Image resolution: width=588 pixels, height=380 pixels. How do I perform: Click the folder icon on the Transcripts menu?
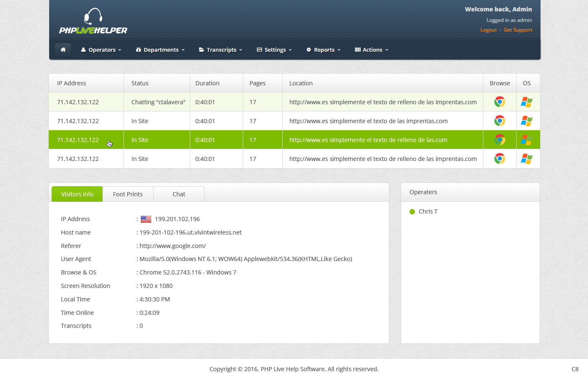201,50
